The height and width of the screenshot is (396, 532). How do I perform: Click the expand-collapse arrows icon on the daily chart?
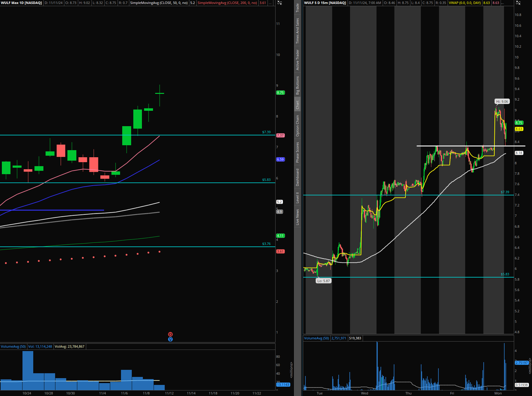[x=278, y=4]
